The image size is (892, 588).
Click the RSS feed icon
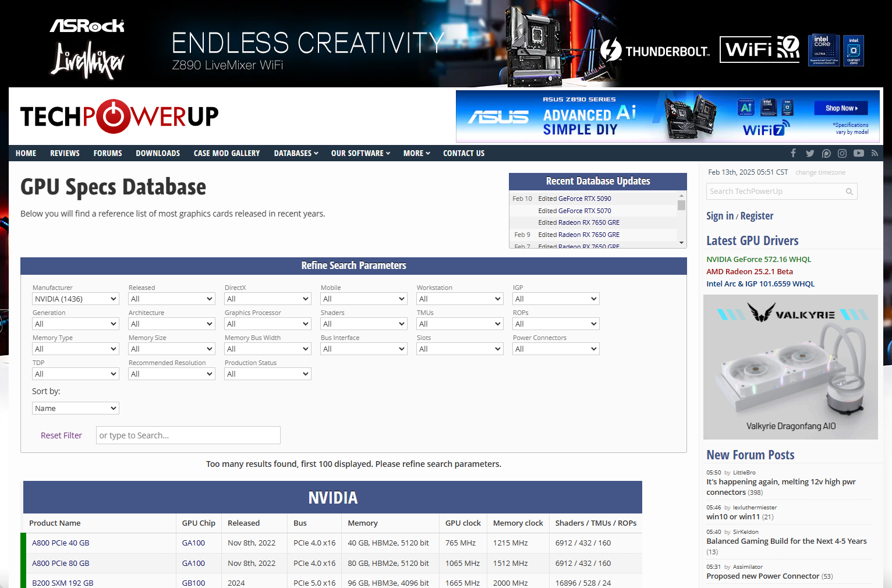pos(875,153)
